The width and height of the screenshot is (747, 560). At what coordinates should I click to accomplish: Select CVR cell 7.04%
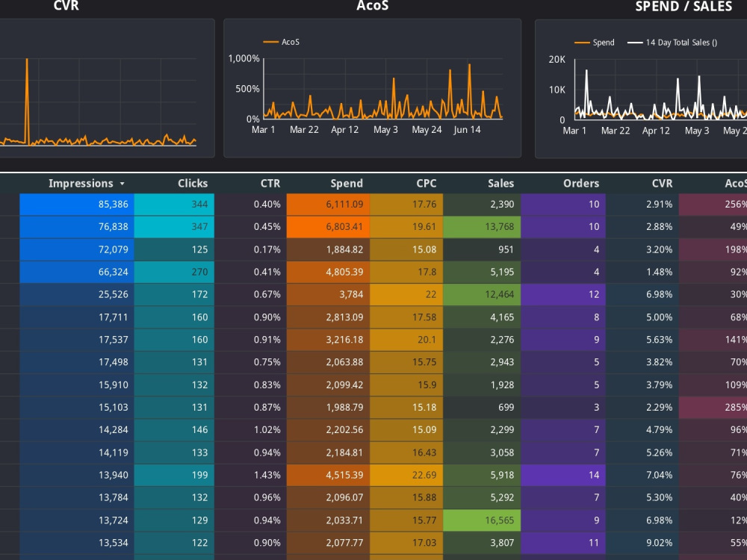coord(642,475)
